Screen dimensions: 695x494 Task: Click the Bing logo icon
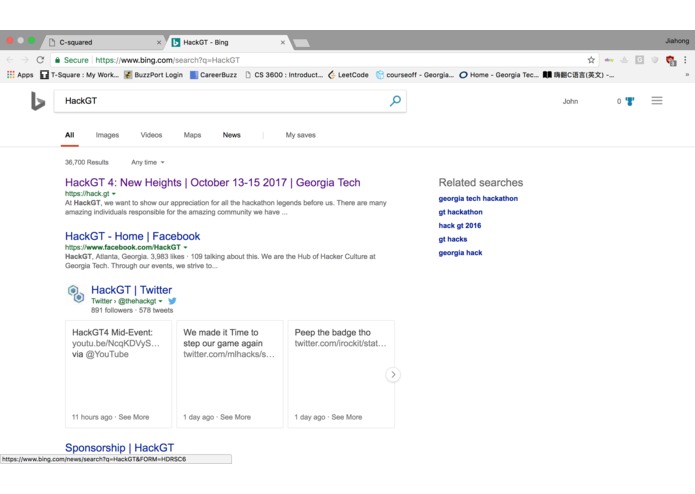pos(38,101)
